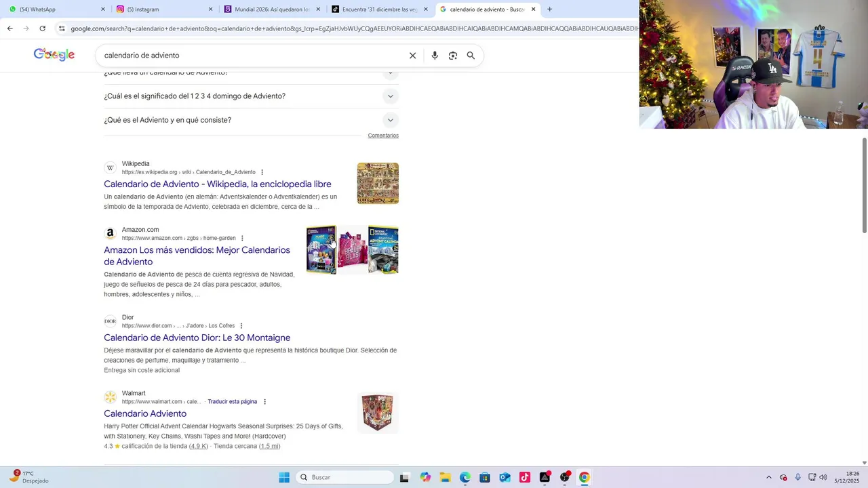Open the Google logo homepage
868x488 pixels.
[54, 55]
